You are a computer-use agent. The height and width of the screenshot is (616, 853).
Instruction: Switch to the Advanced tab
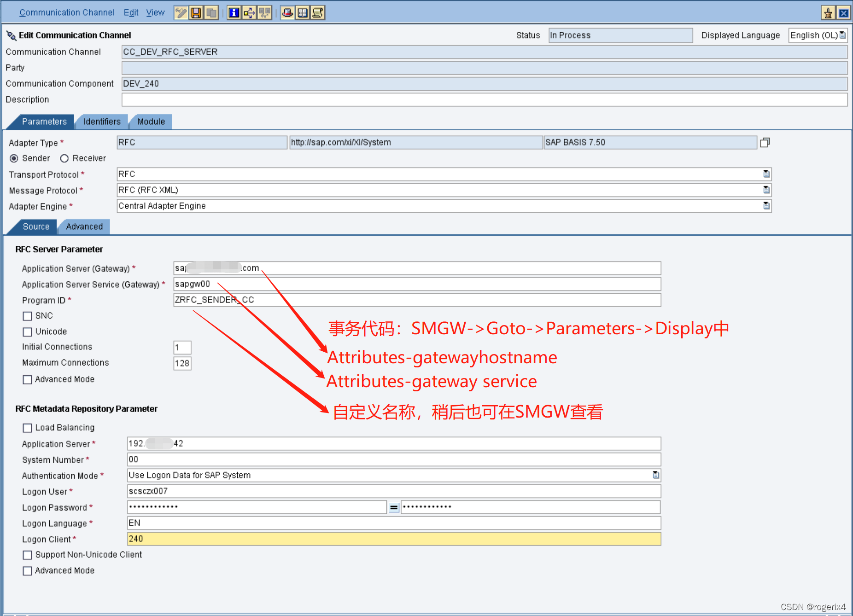[x=84, y=227]
